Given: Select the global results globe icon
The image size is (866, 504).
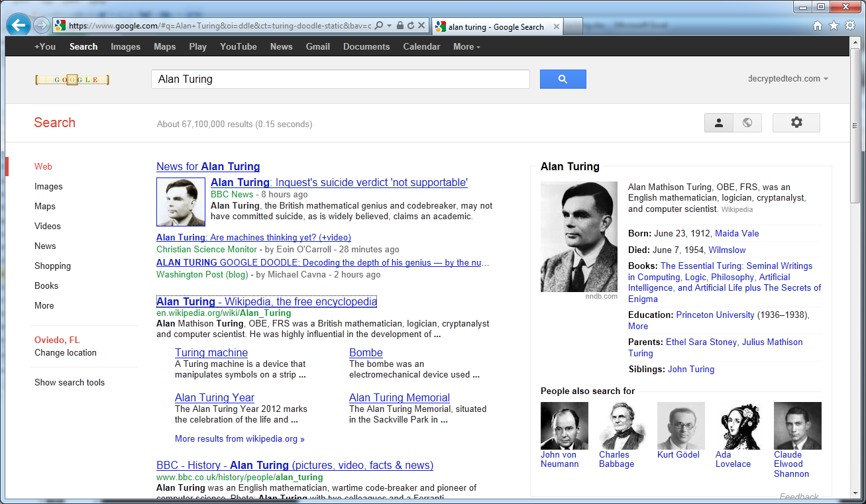Looking at the screenshot, I should point(747,123).
